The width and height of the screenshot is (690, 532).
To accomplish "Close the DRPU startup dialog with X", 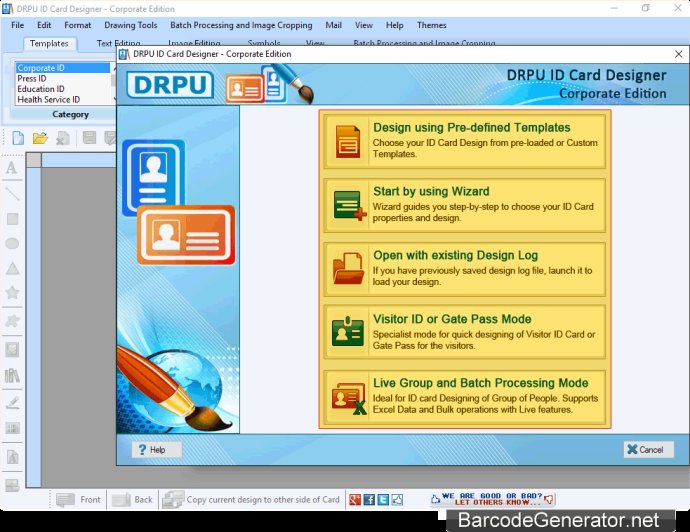I will (679, 54).
